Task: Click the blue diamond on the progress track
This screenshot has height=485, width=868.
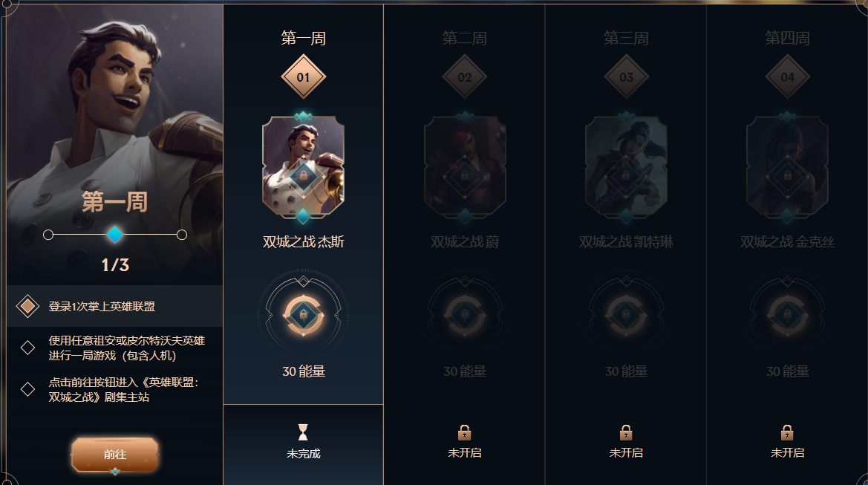Action: [114, 235]
